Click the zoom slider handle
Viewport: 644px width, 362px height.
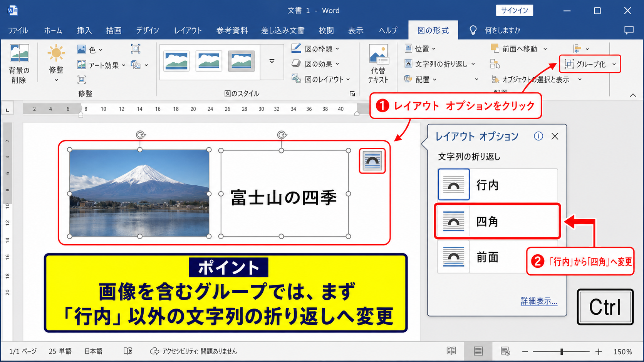pyautogui.click(x=562, y=351)
